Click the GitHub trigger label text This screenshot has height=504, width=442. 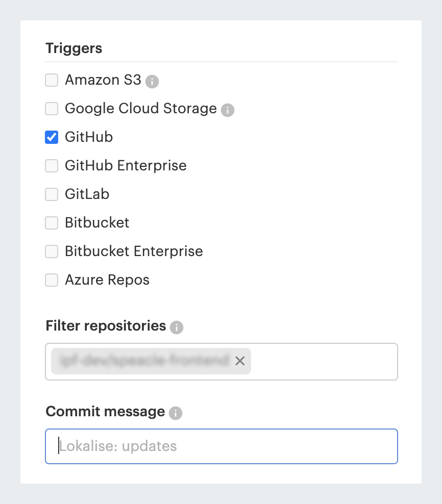(89, 137)
